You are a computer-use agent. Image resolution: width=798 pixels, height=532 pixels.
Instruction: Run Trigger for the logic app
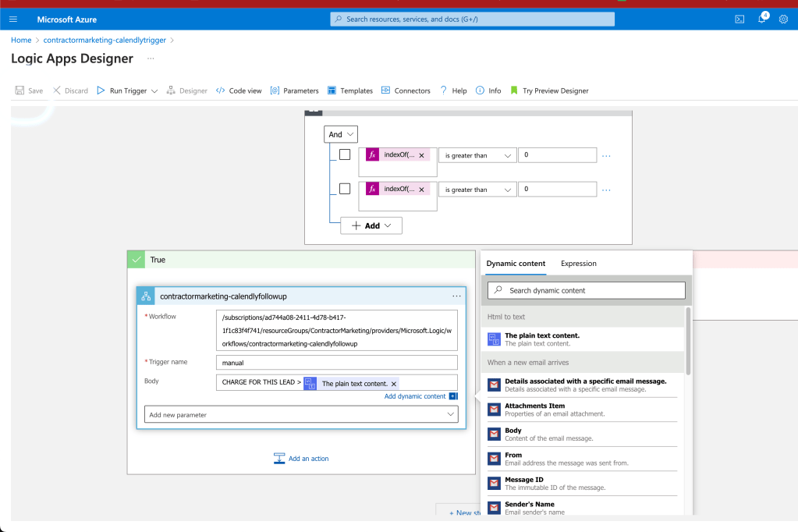122,90
